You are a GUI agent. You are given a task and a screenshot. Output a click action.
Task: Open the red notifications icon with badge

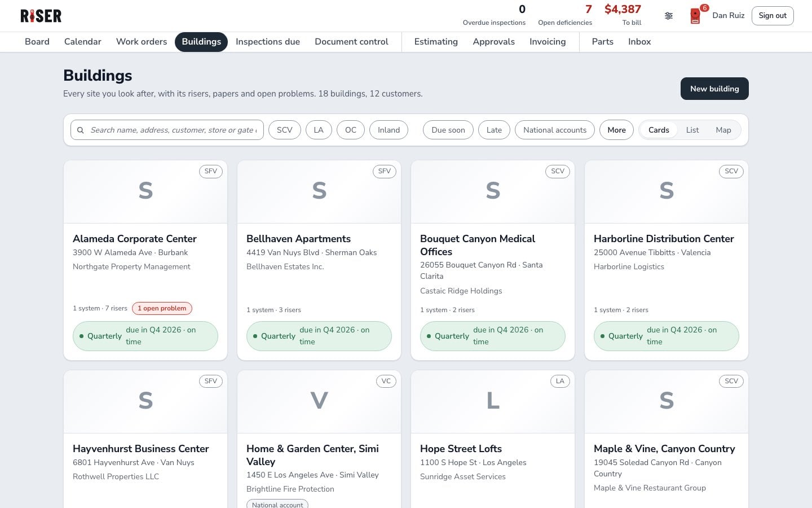(x=696, y=16)
